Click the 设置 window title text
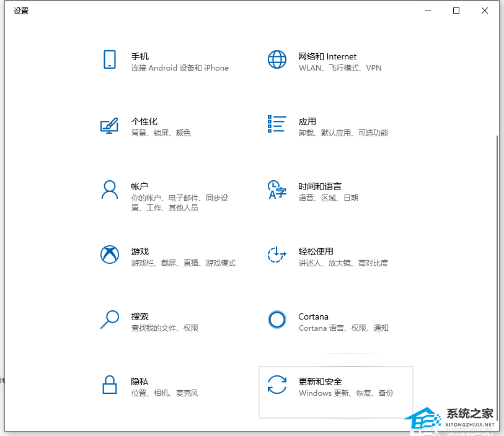Screen dimensions: 504x436 20,11
